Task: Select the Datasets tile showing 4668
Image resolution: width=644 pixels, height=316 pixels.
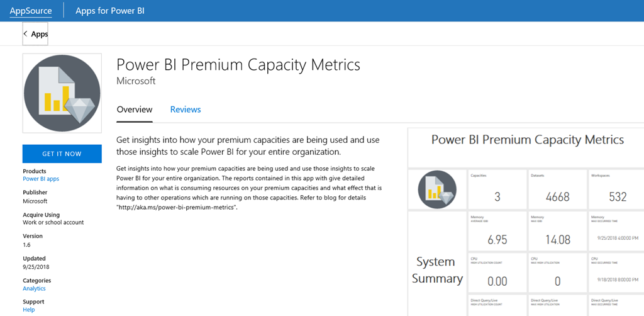Action: click(557, 189)
